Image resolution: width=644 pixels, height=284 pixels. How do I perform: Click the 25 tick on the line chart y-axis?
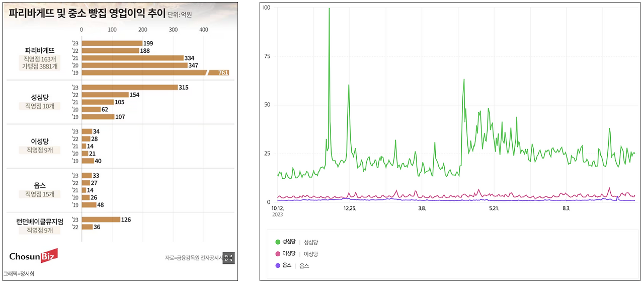tap(267, 154)
